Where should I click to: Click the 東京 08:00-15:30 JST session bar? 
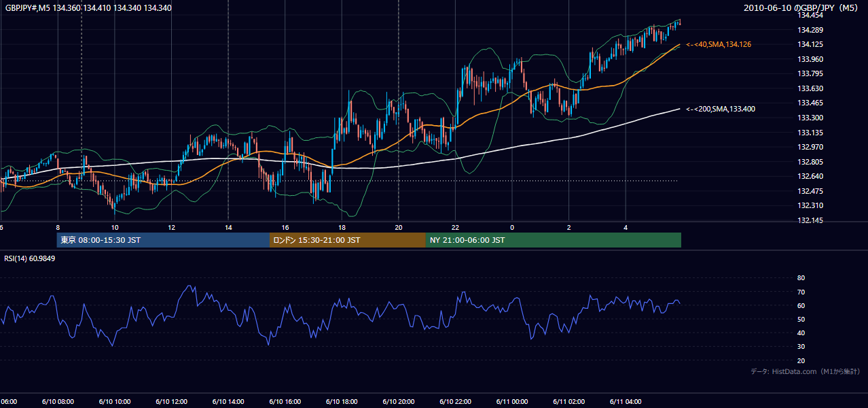pyautogui.click(x=163, y=240)
